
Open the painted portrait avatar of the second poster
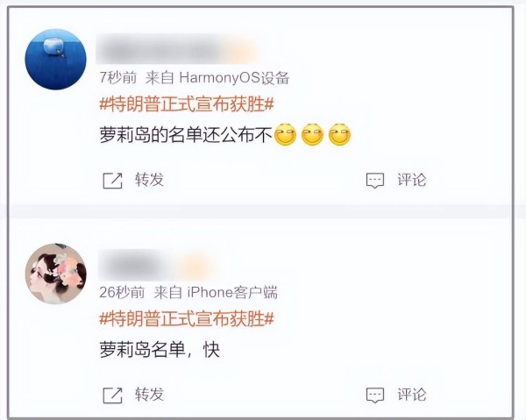pyautogui.click(x=56, y=274)
